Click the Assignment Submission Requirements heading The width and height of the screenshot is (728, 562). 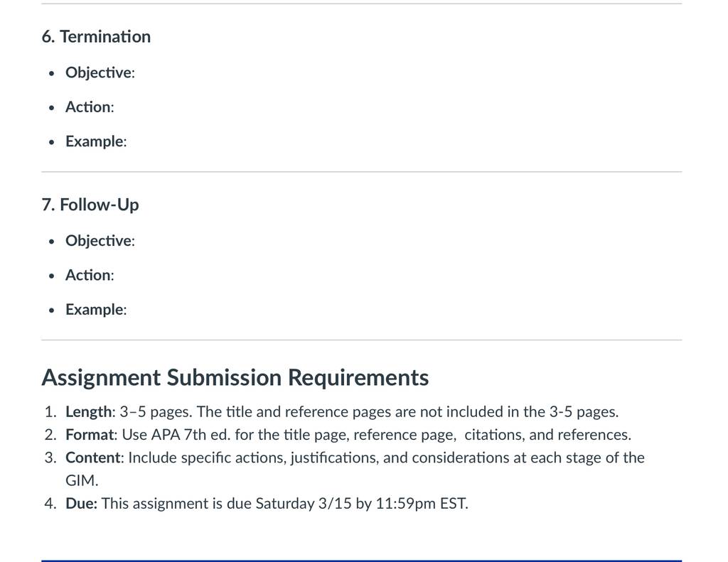(235, 377)
